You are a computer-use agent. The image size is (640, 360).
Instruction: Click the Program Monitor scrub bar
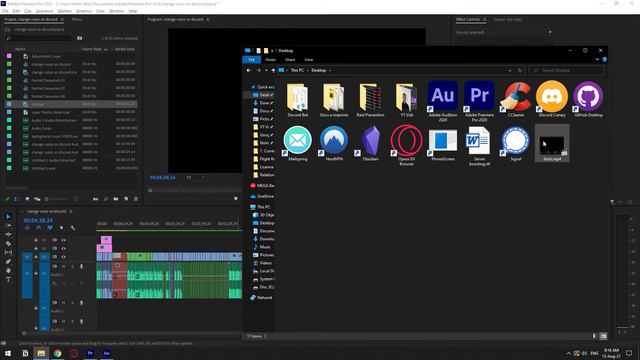(194, 190)
